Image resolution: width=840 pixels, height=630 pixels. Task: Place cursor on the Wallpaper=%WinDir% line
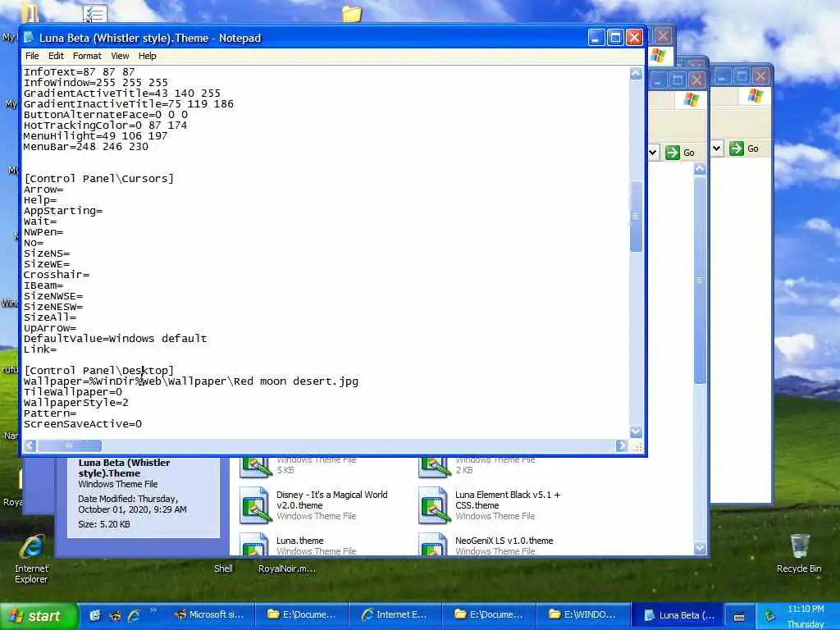click(190, 381)
